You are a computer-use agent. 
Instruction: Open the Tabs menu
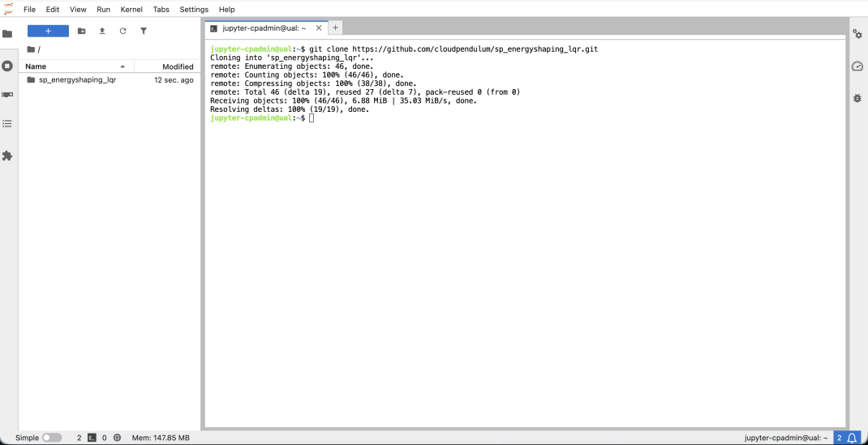coord(161,10)
